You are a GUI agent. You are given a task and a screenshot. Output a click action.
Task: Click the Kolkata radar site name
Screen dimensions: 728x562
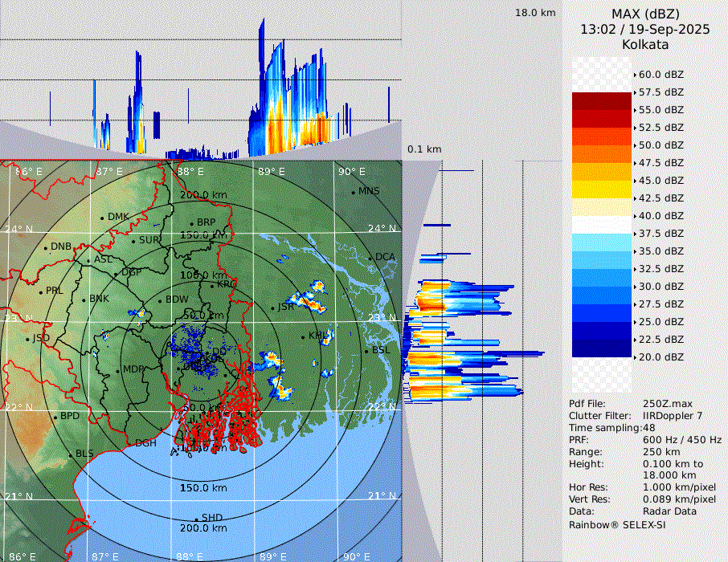click(645, 44)
